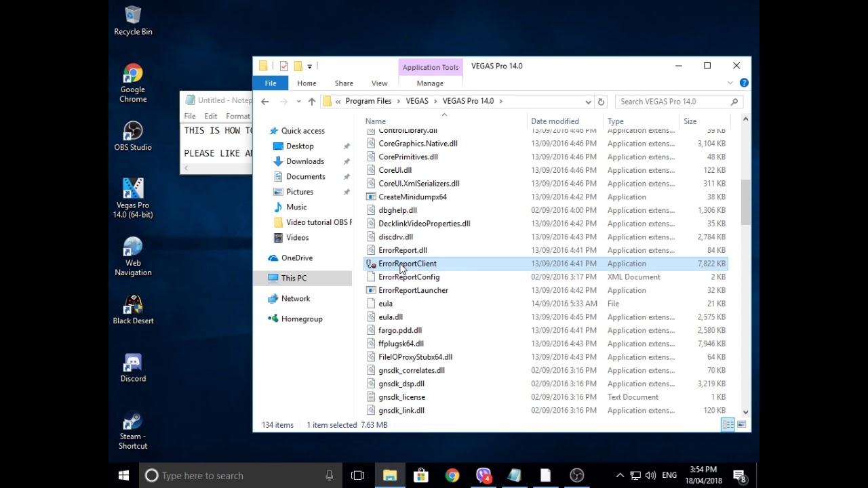Refresh the VEGAS Pro 14.0 folder

pos(601,102)
